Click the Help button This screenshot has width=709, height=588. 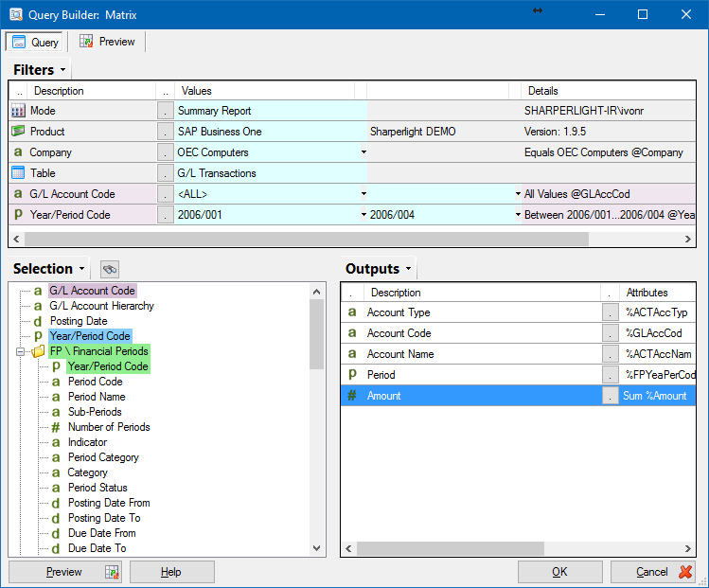click(172, 572)
